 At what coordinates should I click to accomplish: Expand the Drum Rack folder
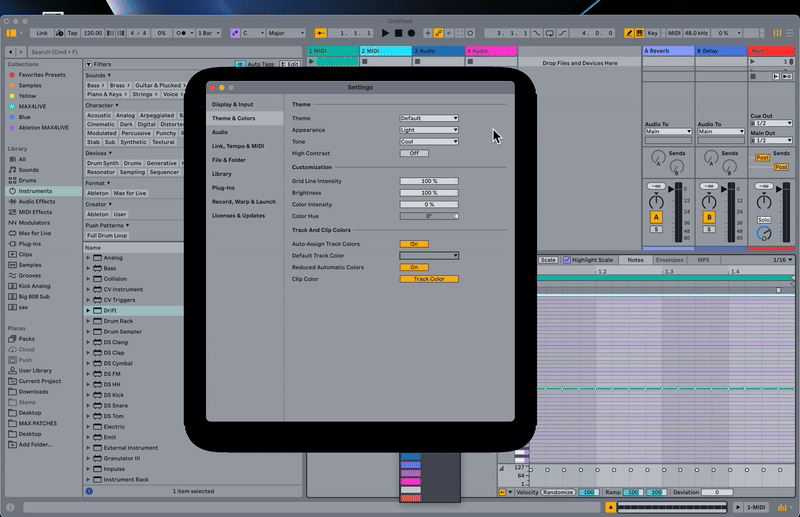89,321
